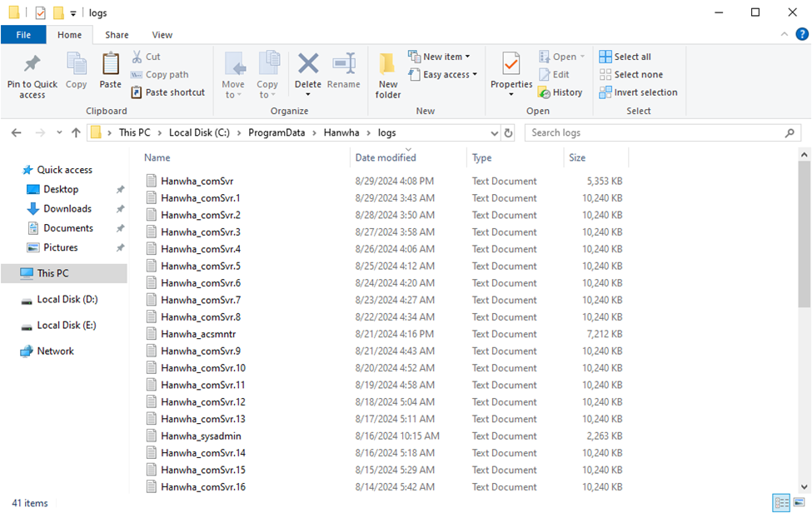Screen dimensions: 812x513
Task: Refresh the logs folder view
Action: pos(509,132)
